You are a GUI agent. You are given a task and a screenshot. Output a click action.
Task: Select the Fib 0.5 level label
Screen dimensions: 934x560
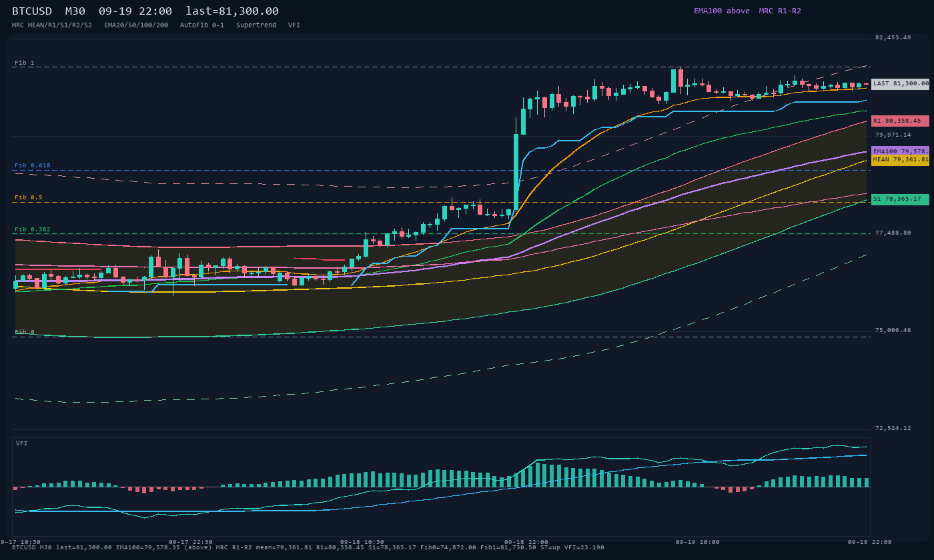pos(29,197)
